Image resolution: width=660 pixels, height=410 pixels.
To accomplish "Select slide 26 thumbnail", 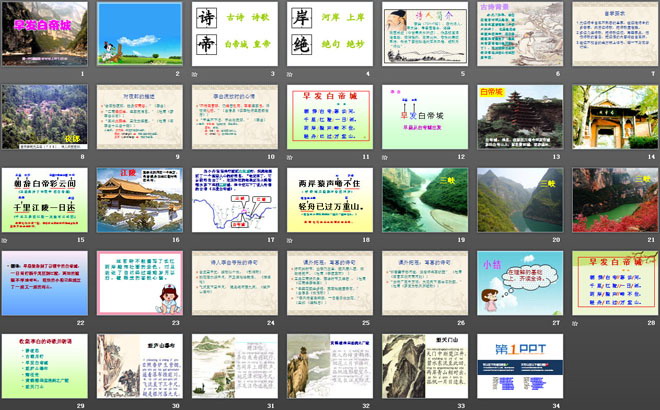I will click(x=425, y=283).
